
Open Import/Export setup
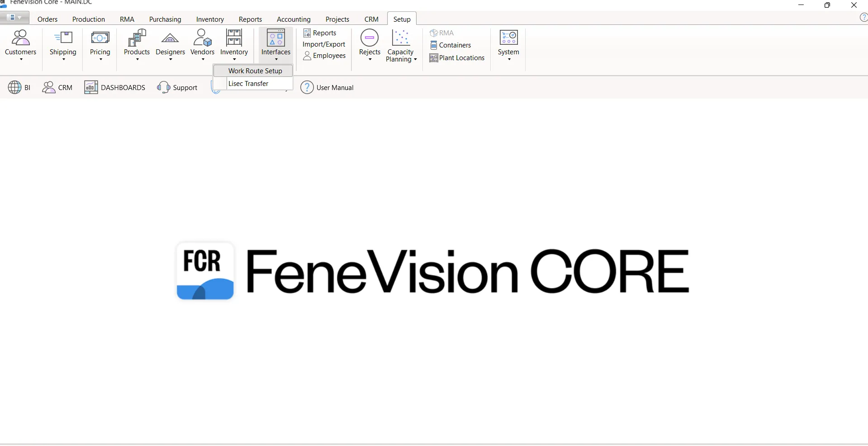[x=324, y=44]
